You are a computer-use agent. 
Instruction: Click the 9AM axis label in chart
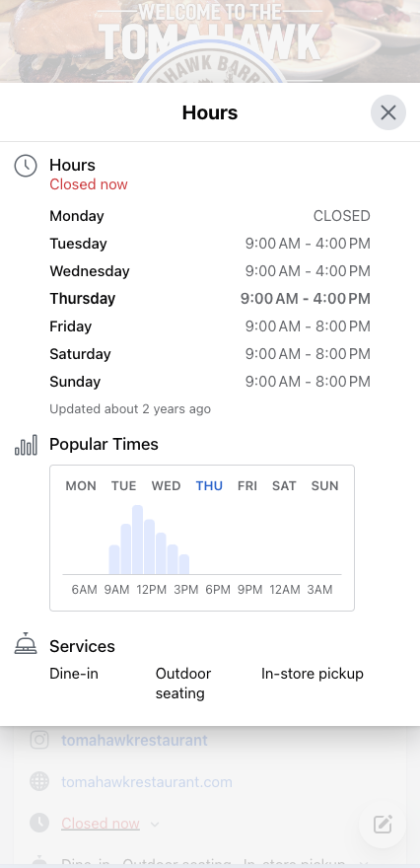pyautogui.click(x=116, y=590)
